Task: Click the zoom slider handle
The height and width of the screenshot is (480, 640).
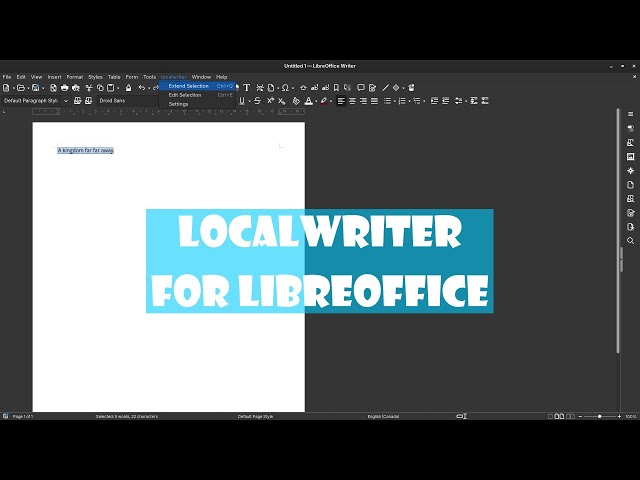Action: (600, 416)
